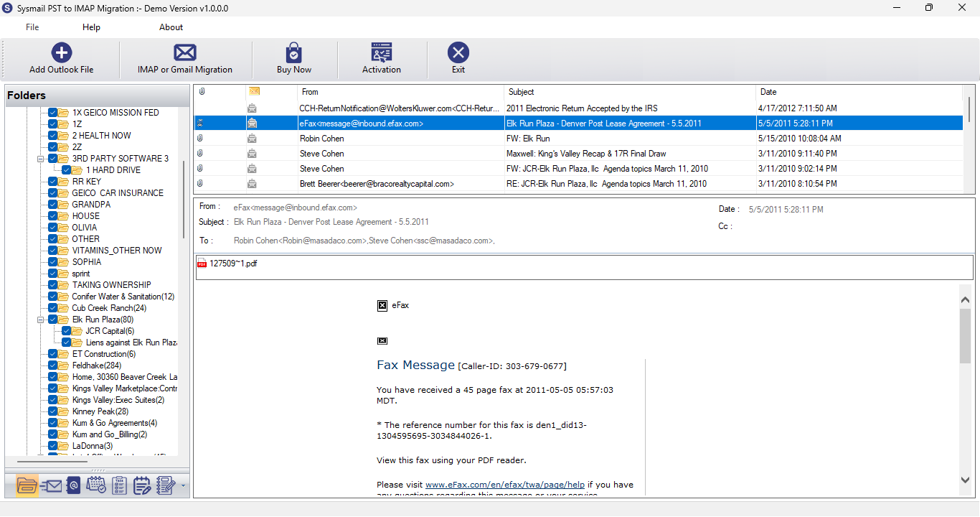This screenshot has height=517, width=980.
Task: Click the folder tree vertical scrollbar
Action: pyautogui.click(x=184, y=200)
